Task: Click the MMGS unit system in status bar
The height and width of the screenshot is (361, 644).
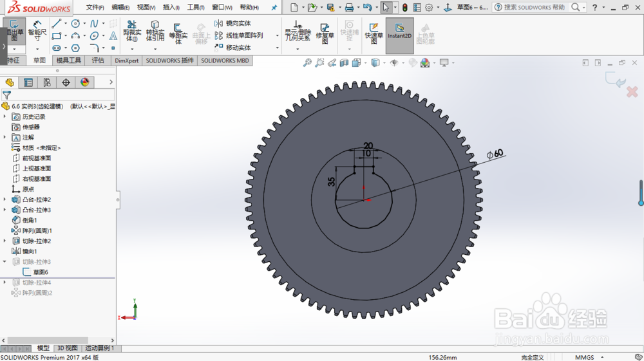Action: (x=585, y=357)
